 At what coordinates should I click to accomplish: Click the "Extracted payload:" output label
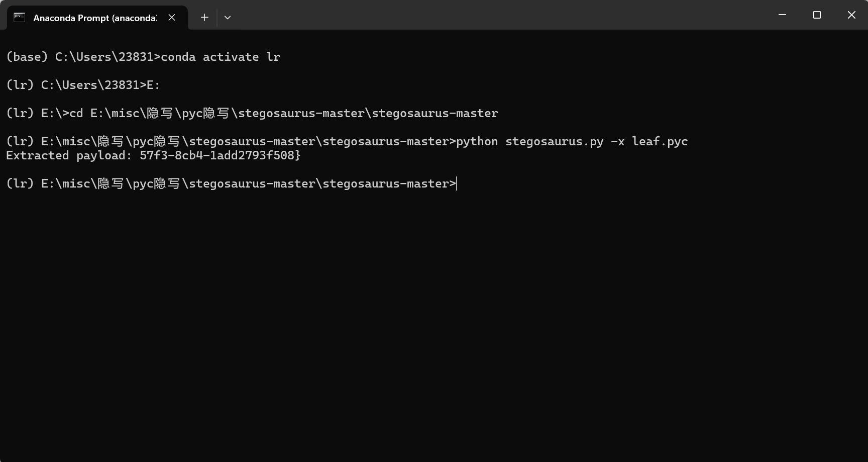tap(69, 155)
